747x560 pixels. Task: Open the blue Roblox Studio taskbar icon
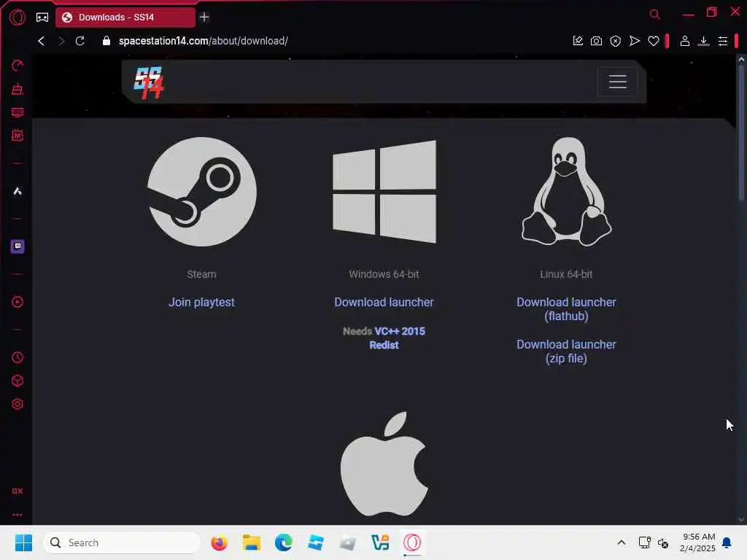click(x=316, y=542)
